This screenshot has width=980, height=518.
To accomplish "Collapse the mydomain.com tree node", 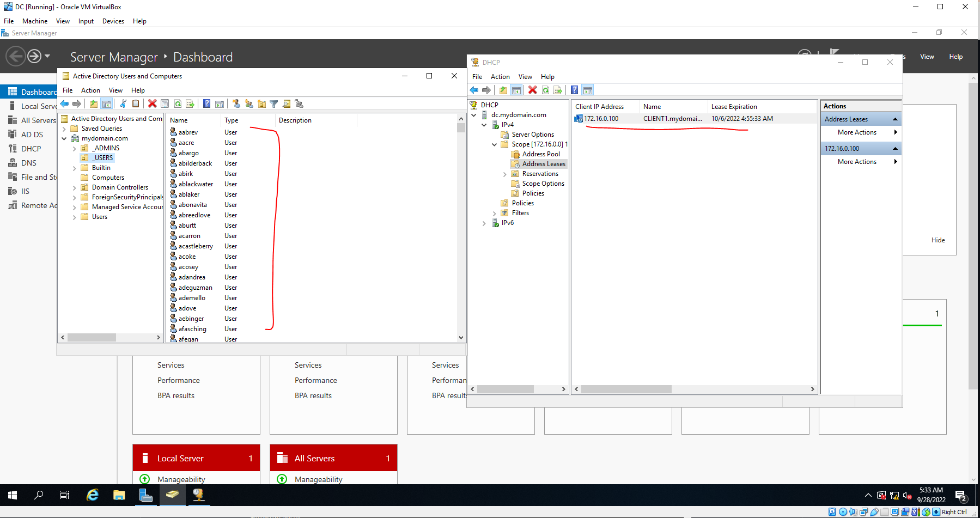I will (64, 139).
